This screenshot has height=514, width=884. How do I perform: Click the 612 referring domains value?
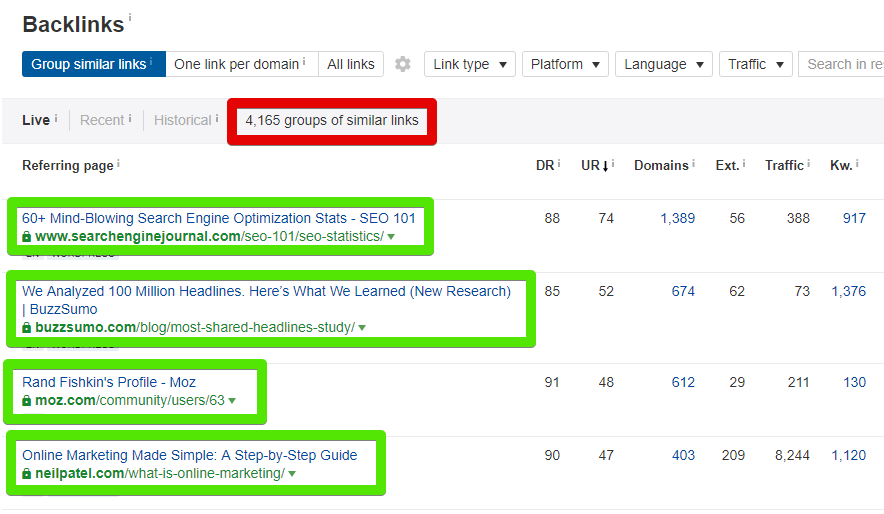pyautogui.click(x=683, y=382)
